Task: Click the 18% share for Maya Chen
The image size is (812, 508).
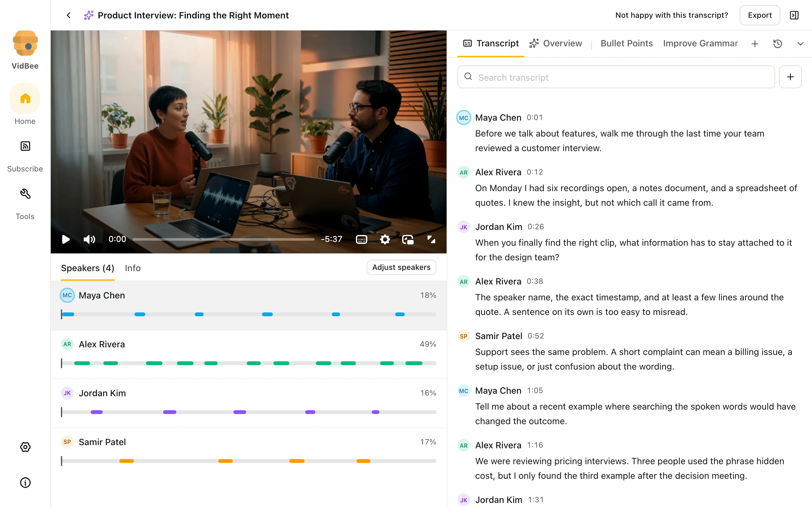Action: [x=428, y=295]
